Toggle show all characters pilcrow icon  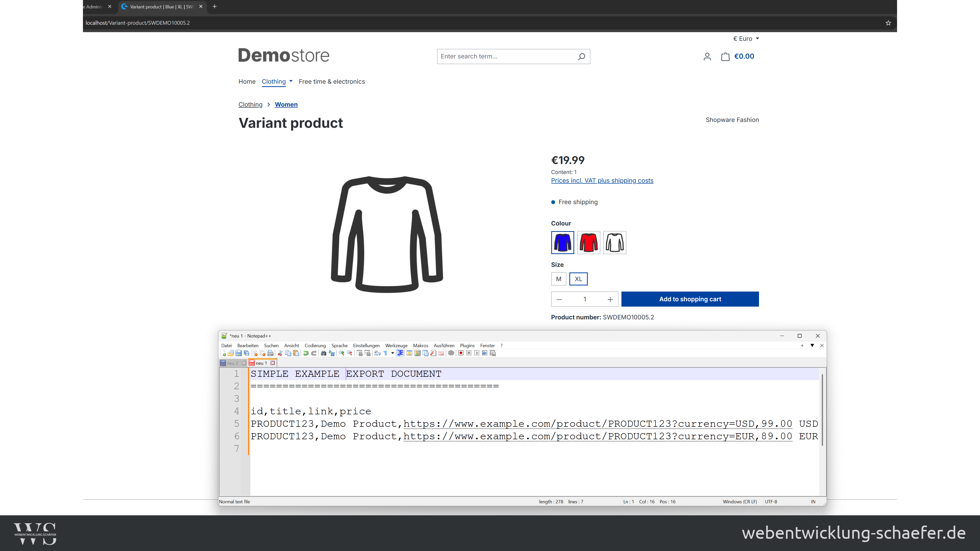click(385, 353)
